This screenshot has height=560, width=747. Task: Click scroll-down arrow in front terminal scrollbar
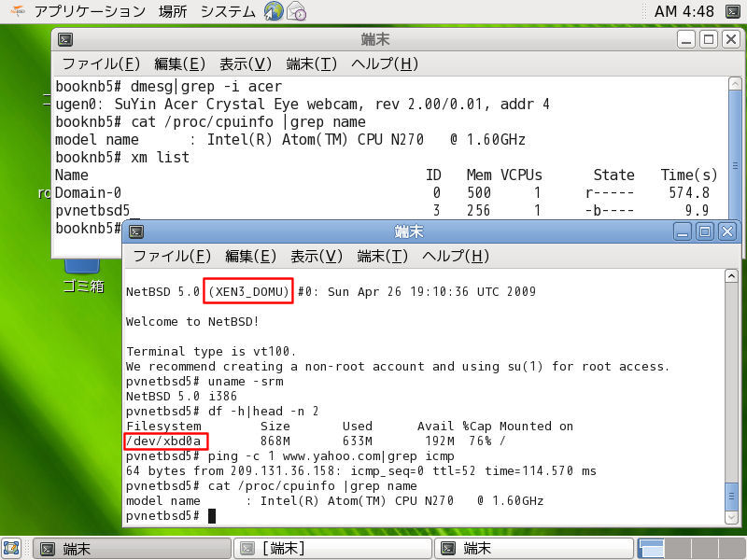[x=731, y=517]
